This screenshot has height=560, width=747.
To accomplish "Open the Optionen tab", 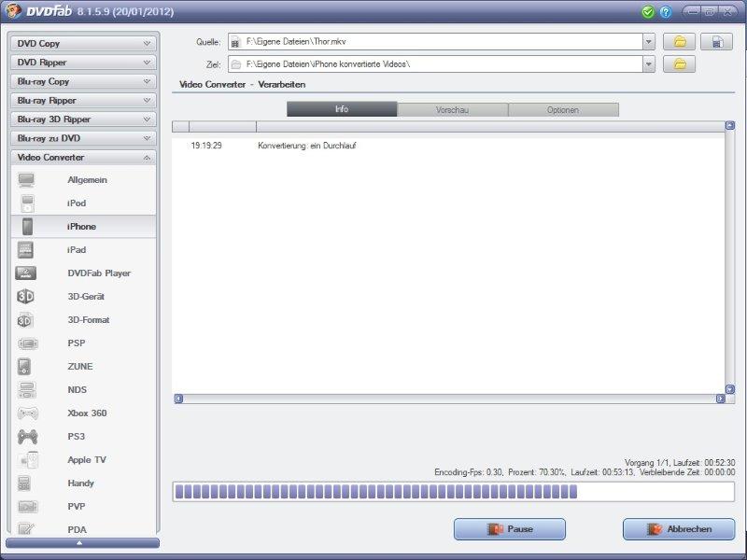I will (563, 110).
